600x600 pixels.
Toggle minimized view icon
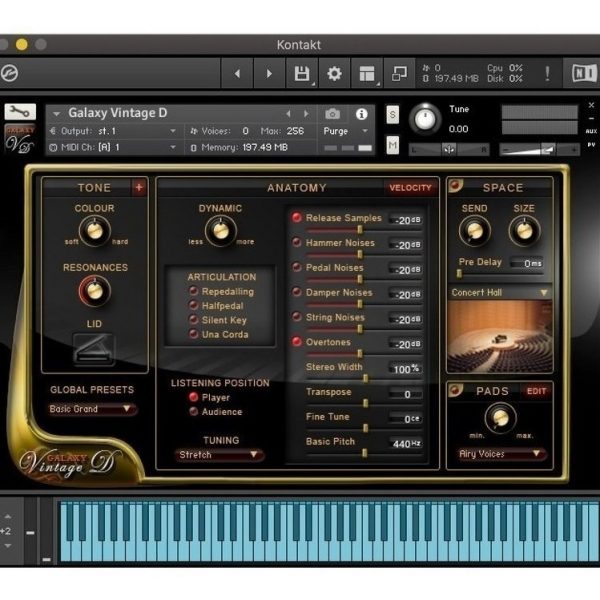coord(399,73)
